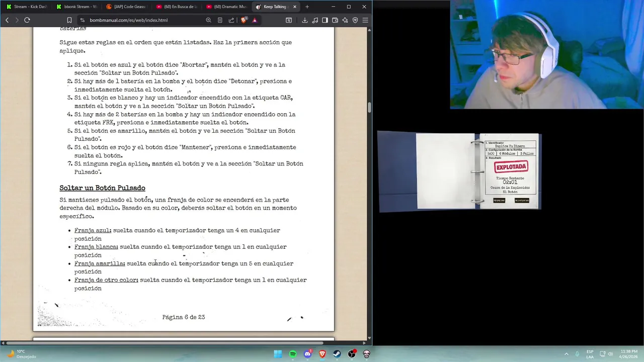Open Spotify from the taskbar

(293, 354)
